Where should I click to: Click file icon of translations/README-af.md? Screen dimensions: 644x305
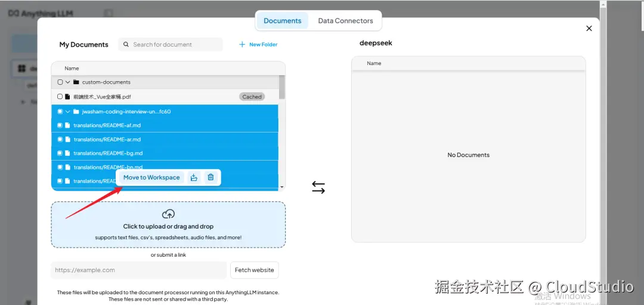tap(67, 125)
